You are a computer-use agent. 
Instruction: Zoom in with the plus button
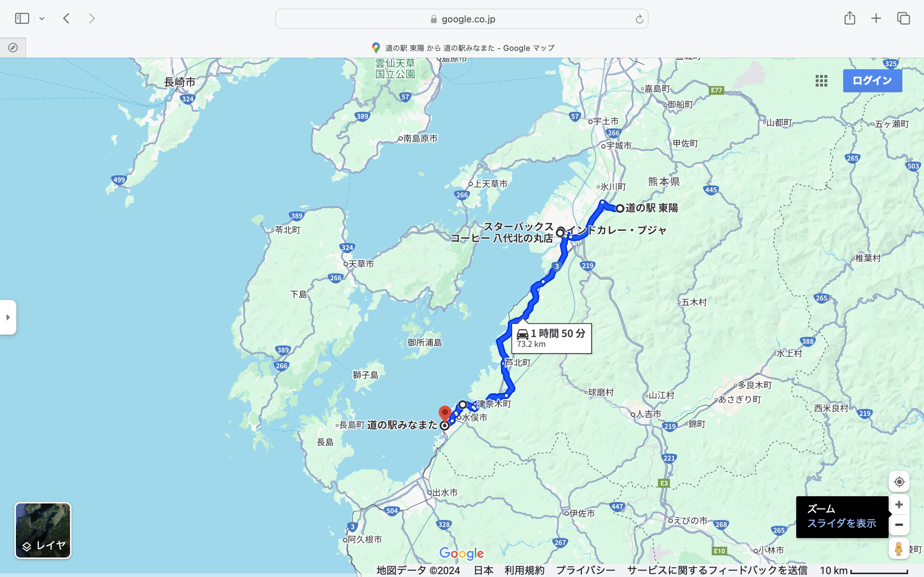(899, 505)
